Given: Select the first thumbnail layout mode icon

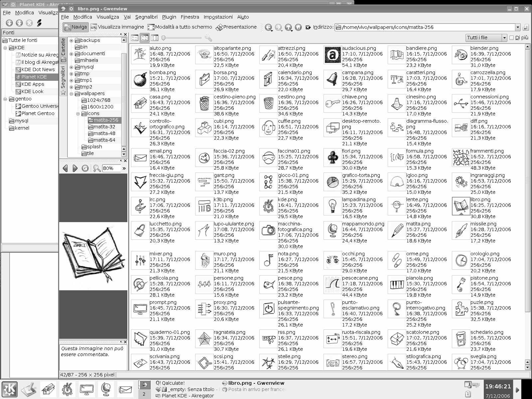Looking at the screenshot, I should coord(135,38).
